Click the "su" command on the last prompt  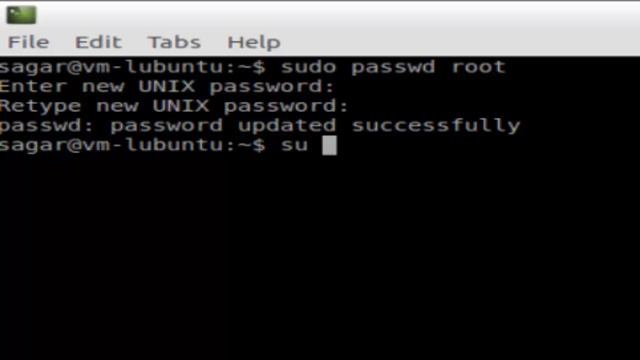pos(294,145)
